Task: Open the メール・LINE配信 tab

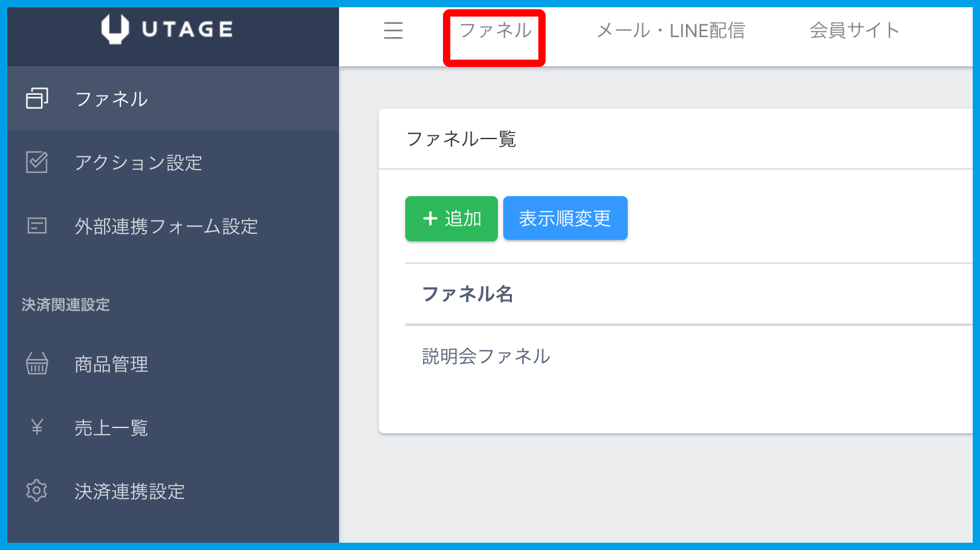Action: click(x=670, y=30)
